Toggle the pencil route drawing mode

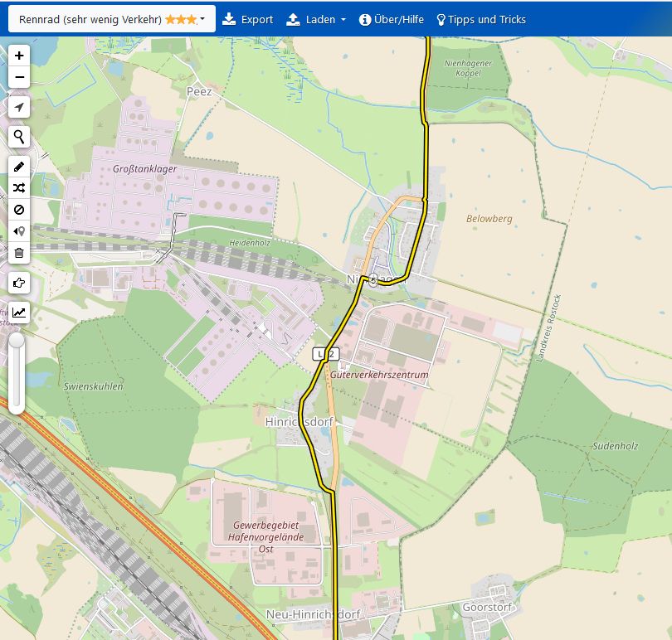[20, 166]
